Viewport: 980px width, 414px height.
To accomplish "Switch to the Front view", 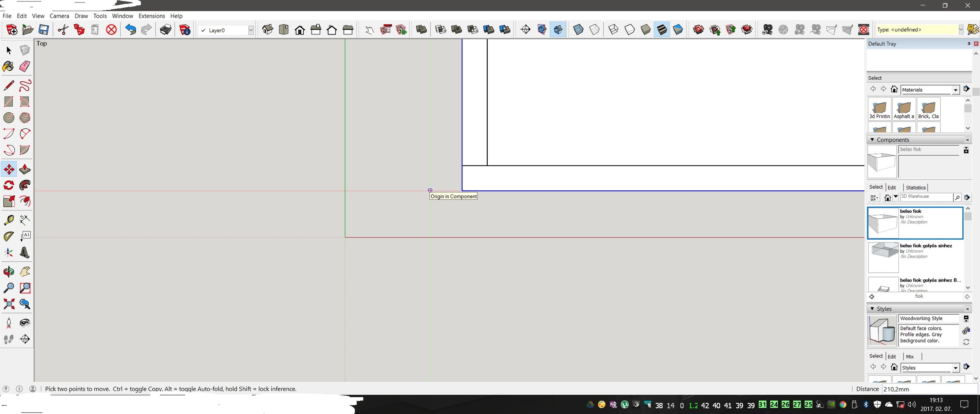I will pyautogui.click(x=300, y=30).
